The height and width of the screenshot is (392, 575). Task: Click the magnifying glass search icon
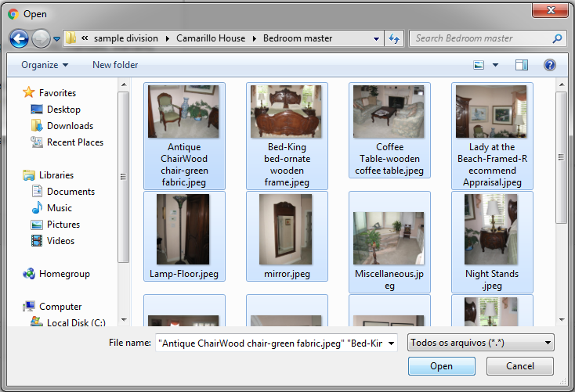coord(557,38)
